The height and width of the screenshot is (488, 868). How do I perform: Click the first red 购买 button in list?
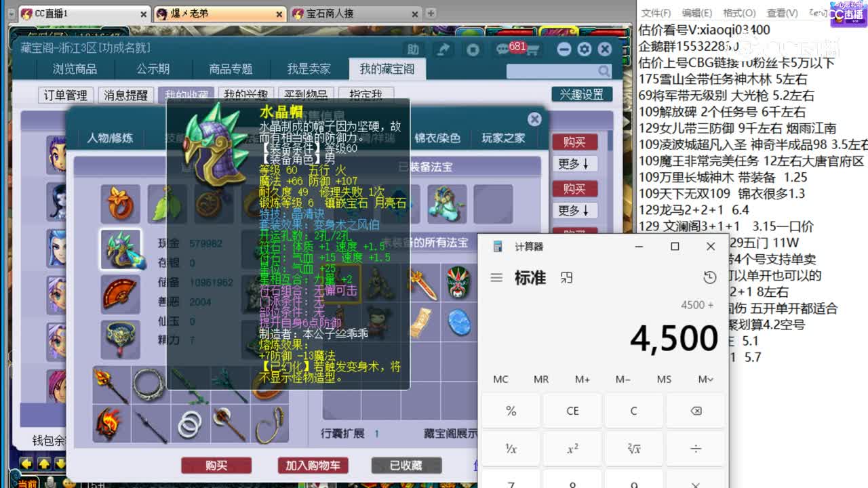tap(574, 142)
